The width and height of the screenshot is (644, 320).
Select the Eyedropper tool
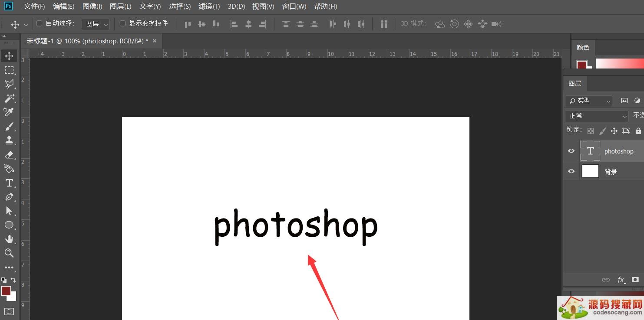(x=9, y=112)
